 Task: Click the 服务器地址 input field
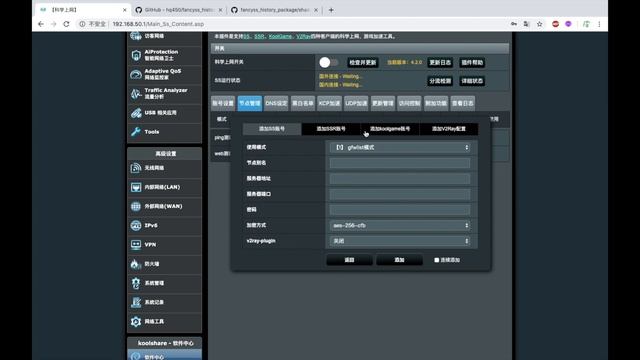400,178
